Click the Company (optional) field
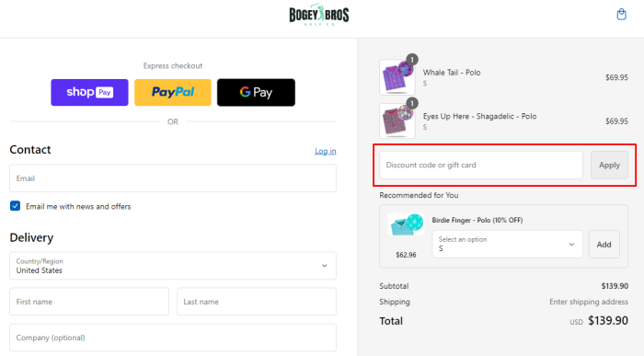This screenshot has width=644, height=356. (x=173, y=338)
